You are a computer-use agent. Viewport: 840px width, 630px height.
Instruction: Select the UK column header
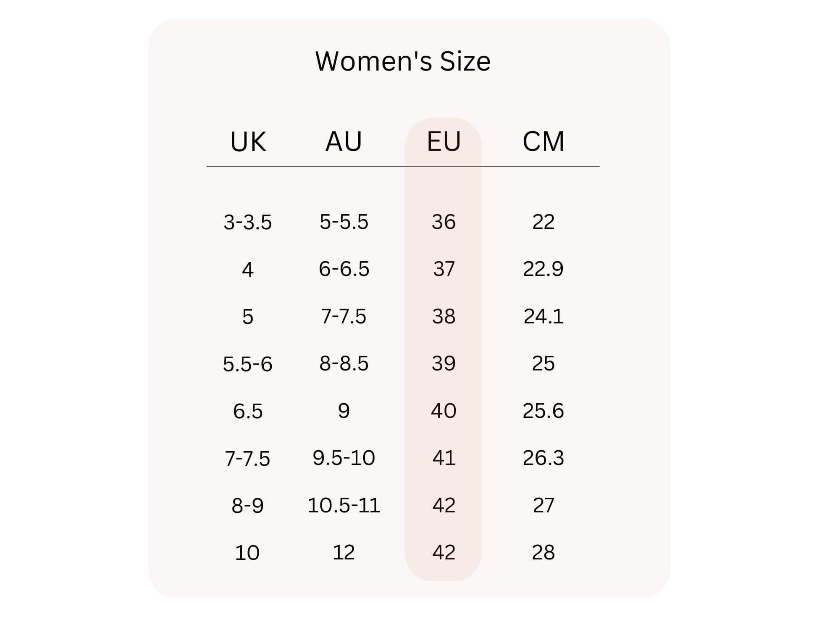point(248,142)
